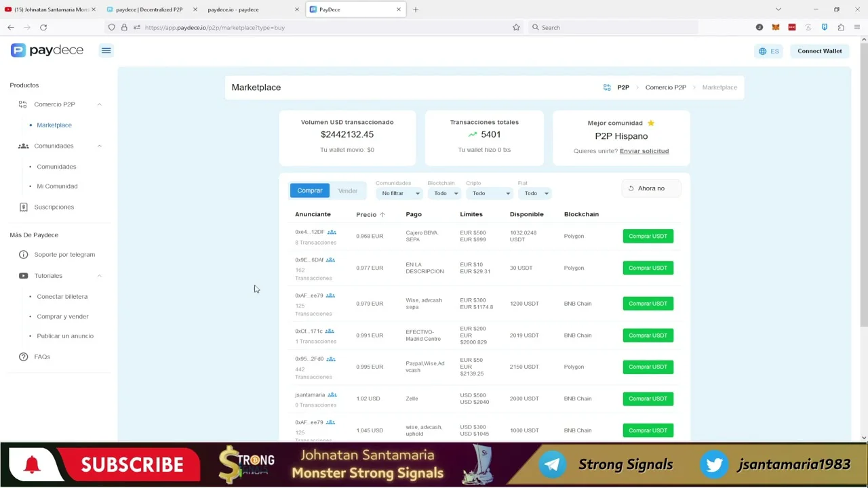Click the Suscripciones sidebar icon
This screenshot has height=488, width=868.
[23, 207]
